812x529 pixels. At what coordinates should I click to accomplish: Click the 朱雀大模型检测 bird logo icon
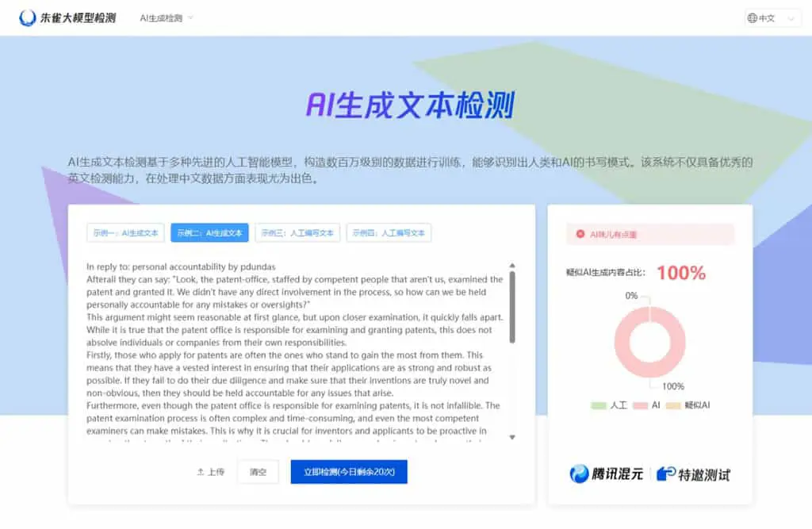pos(27,18)
